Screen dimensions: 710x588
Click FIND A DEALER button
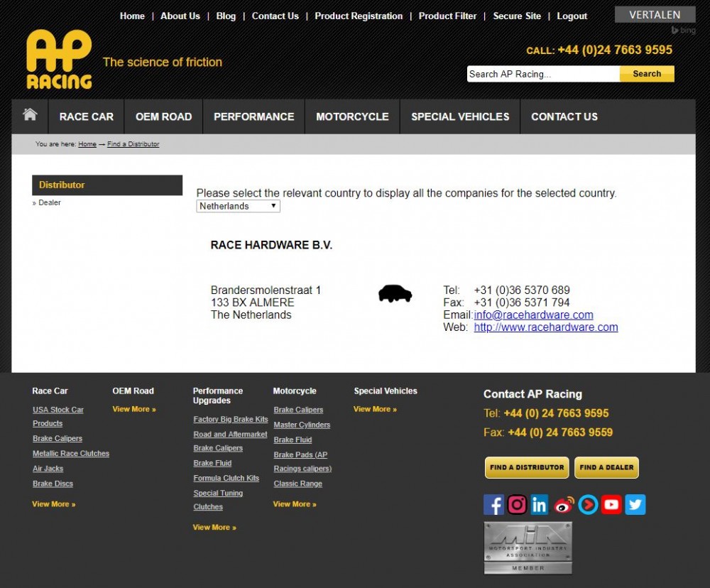click(x=606, y=467)
